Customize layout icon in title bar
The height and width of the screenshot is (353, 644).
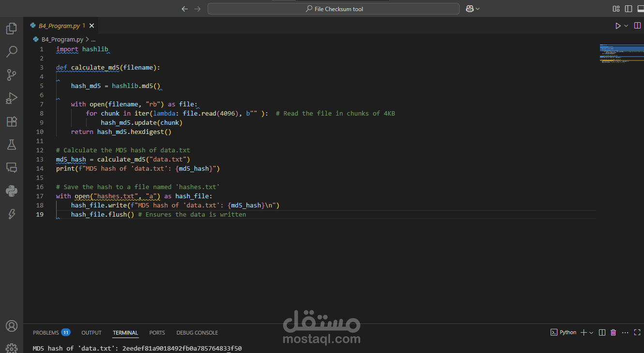pyautogui.click(x=616, y=9)
